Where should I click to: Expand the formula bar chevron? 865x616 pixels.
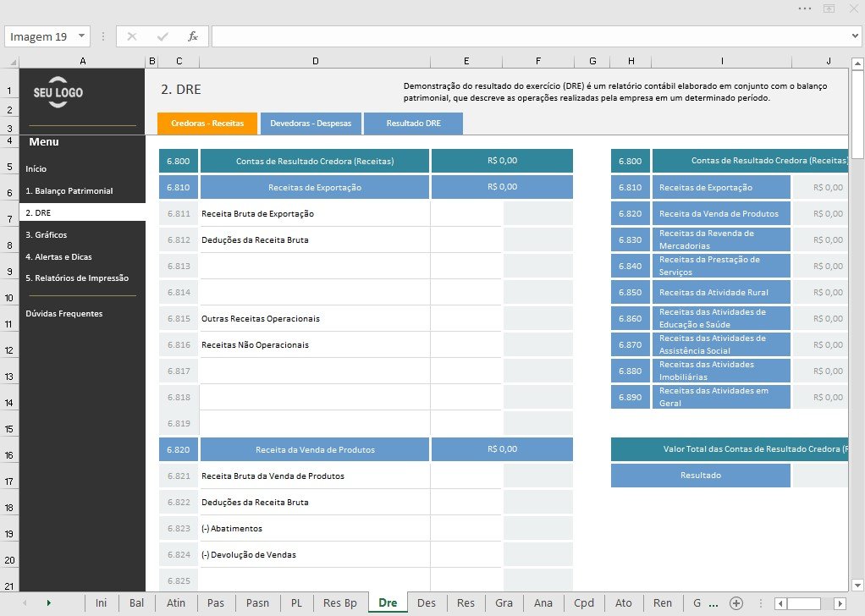[x=855, y=36]
